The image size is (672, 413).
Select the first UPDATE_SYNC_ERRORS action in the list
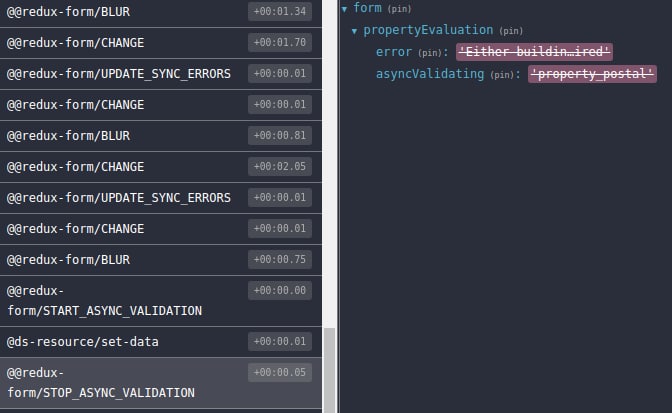[x=118, y=73]
